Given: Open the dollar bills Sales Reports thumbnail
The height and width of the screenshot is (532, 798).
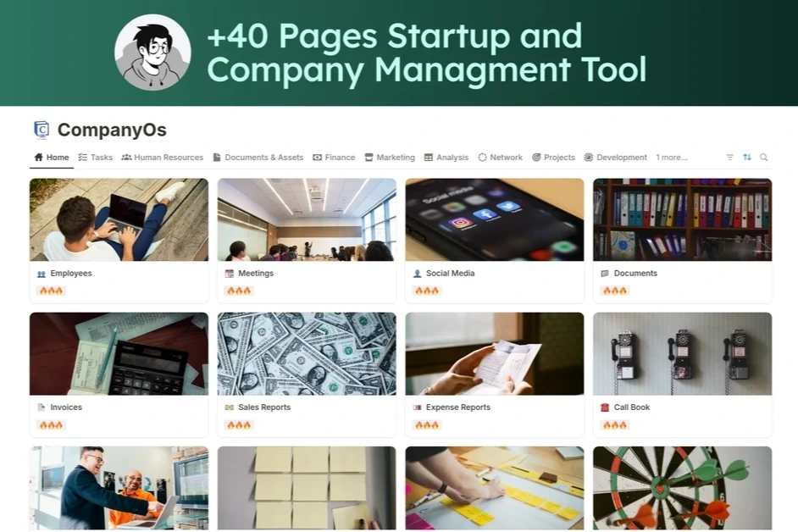Looking at the screenshot, I should pyautogui.click(x=307, y=354).
